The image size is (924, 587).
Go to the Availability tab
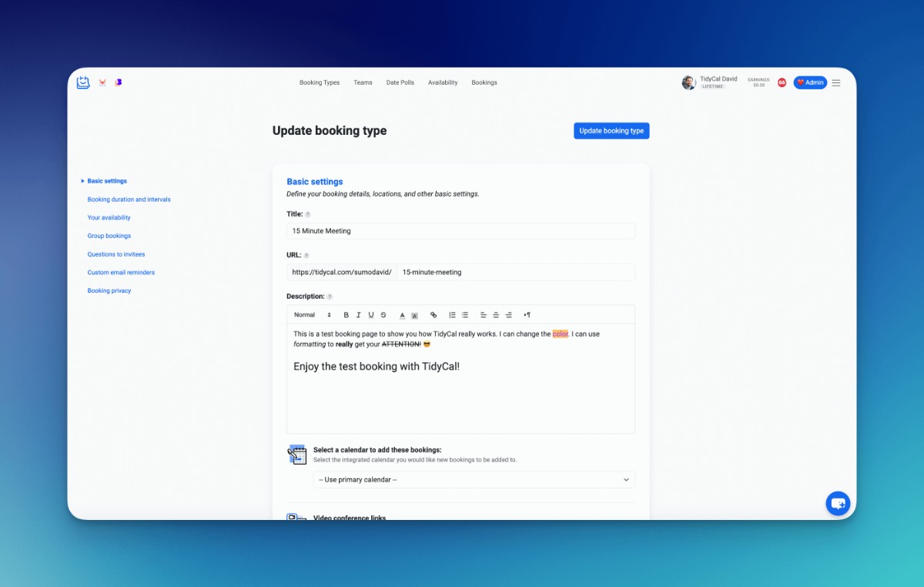[x=443, y=82]
